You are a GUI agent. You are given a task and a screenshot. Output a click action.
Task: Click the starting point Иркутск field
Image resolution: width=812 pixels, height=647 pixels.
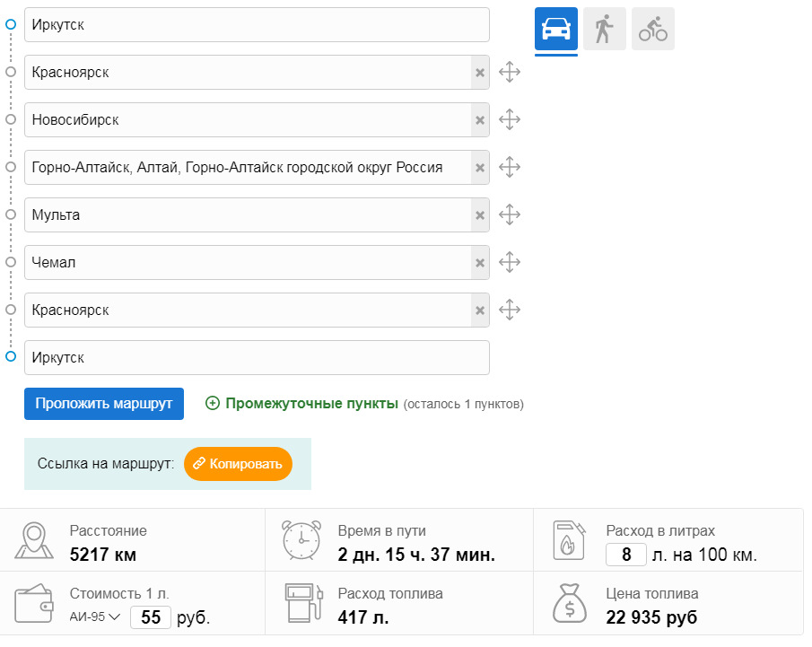(x=257, y=25)
